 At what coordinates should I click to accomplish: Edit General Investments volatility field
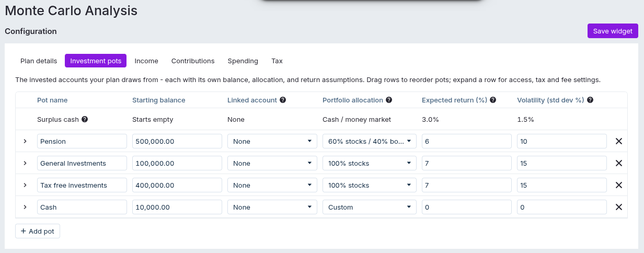[x=562, y=163]
